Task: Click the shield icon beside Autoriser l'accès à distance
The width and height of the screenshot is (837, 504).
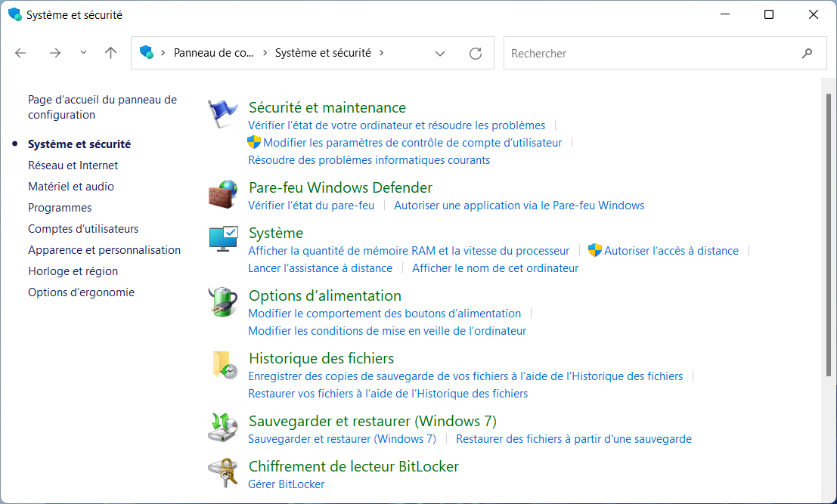Action: tap(594, 250)
